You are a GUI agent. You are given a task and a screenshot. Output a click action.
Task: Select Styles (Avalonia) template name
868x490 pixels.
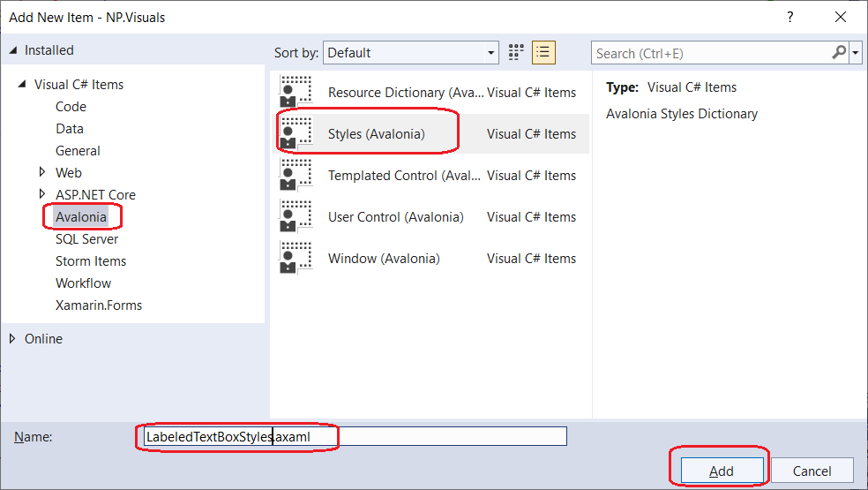click(377, 134)
